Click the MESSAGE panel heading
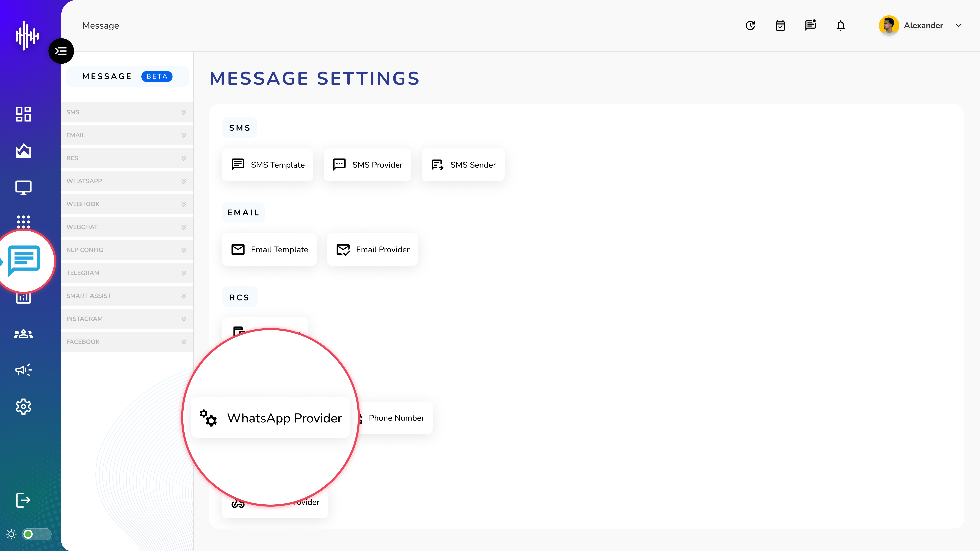Image resolution: width=980 pixels, height=551 pixels. (107, 76)
